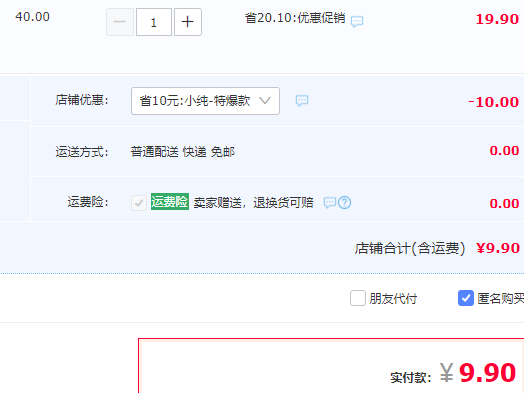Click the 19.90 item price
This screenshot has width=524, height=393.
pyautogui.click(x=497, y=19)
